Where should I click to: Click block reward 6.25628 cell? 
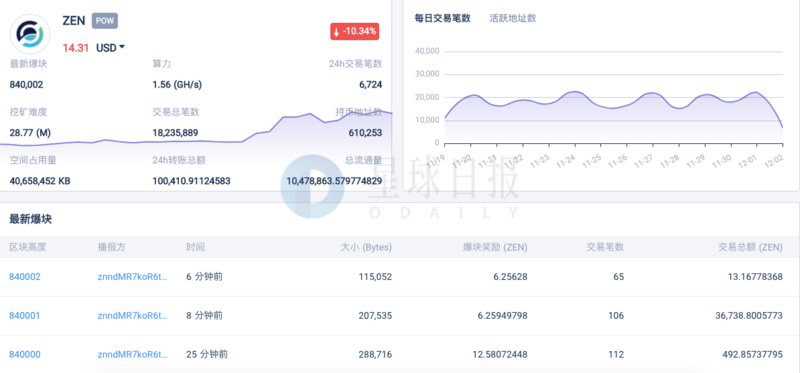coord(510,277)
